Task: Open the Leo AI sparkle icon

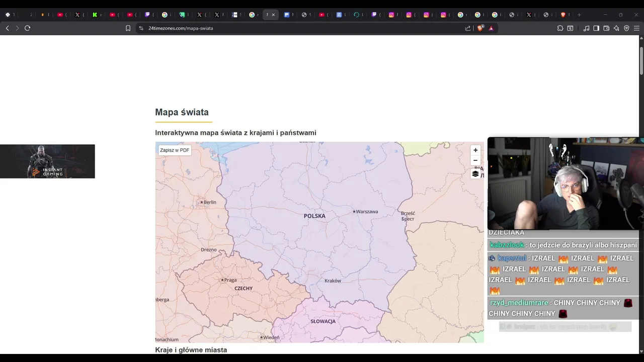Action: [616, 28]
